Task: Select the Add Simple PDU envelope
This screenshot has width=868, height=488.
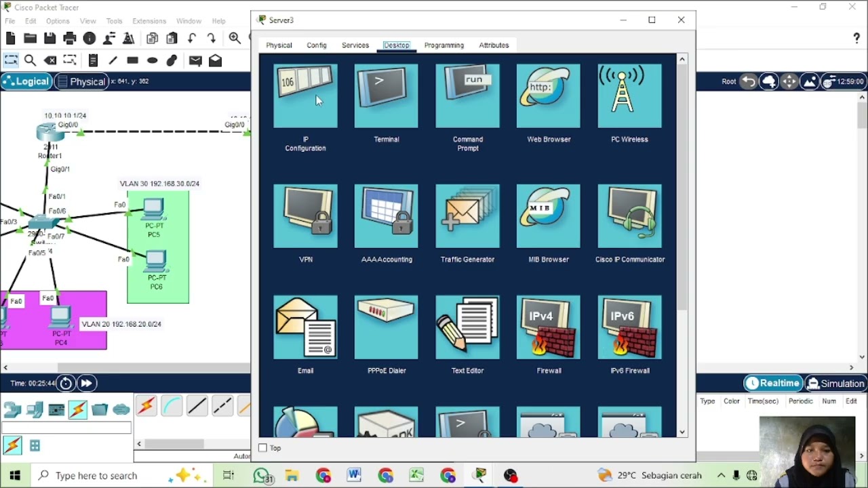Action: click(195, 60)
